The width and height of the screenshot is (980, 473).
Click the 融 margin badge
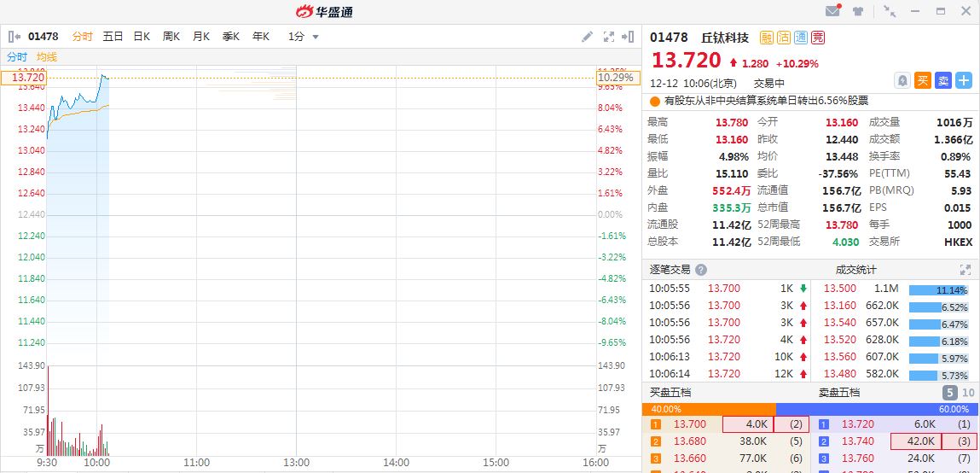[x=767, y=38]
